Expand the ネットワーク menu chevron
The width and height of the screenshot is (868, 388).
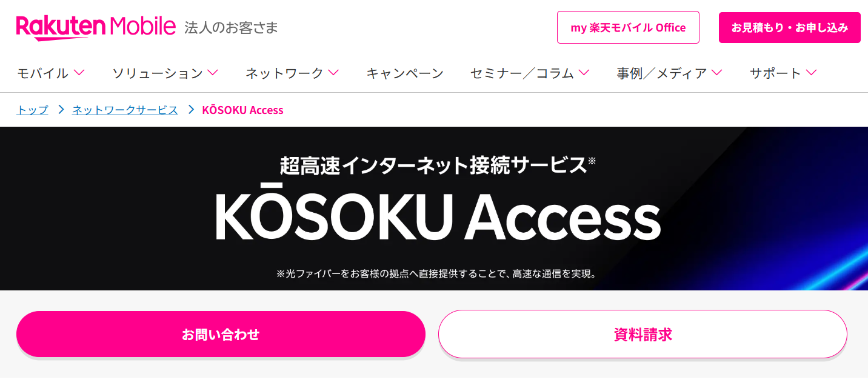(x=333, y=73)
